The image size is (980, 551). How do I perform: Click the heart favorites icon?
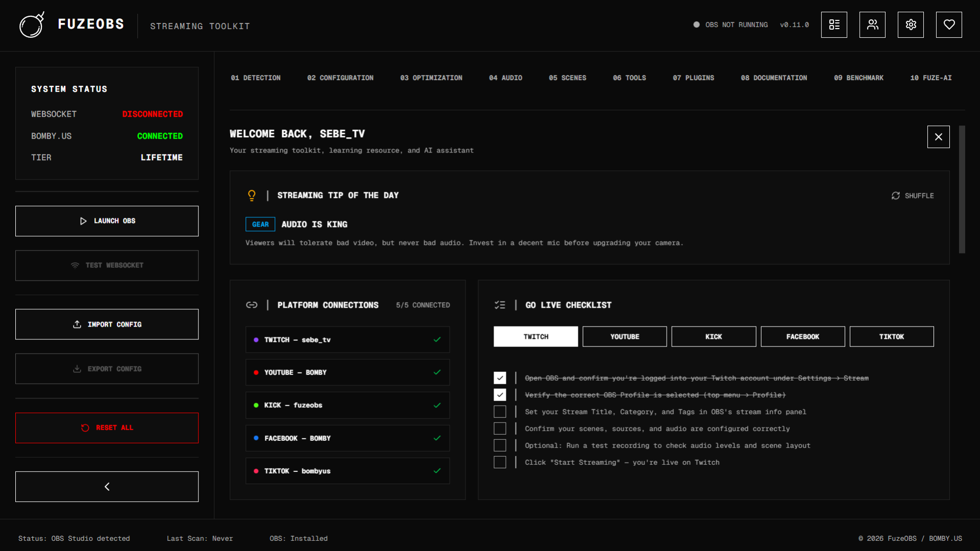coord(949,24)
